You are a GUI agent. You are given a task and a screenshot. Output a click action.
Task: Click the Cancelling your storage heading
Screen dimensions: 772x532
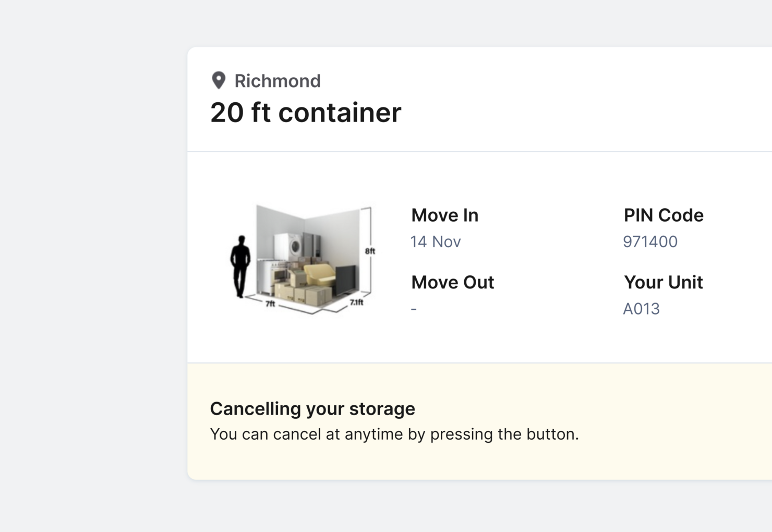[x=312, y=408]
